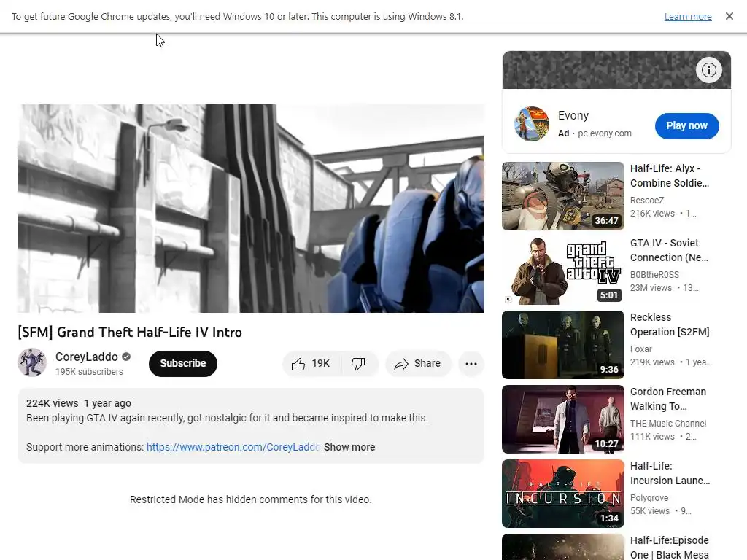Open the Patreon CoreyLaddo link

point(233,447)
